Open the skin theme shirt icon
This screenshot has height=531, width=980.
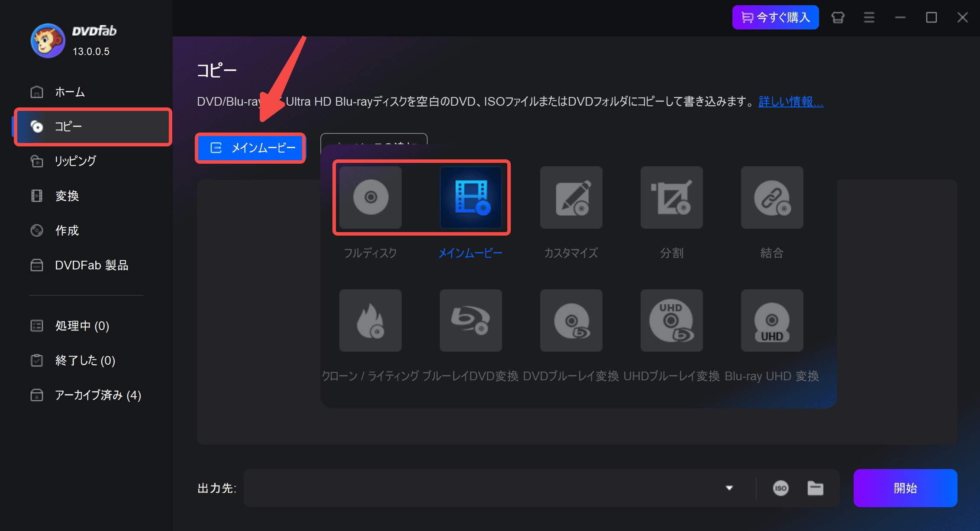(x=838, y=17)
